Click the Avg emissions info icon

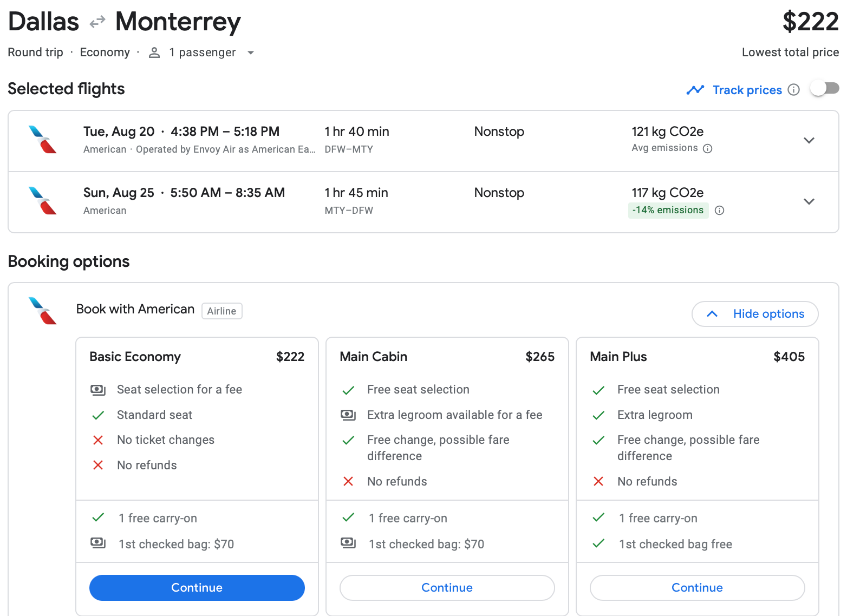pyautogui.click(x=707, y=149)
